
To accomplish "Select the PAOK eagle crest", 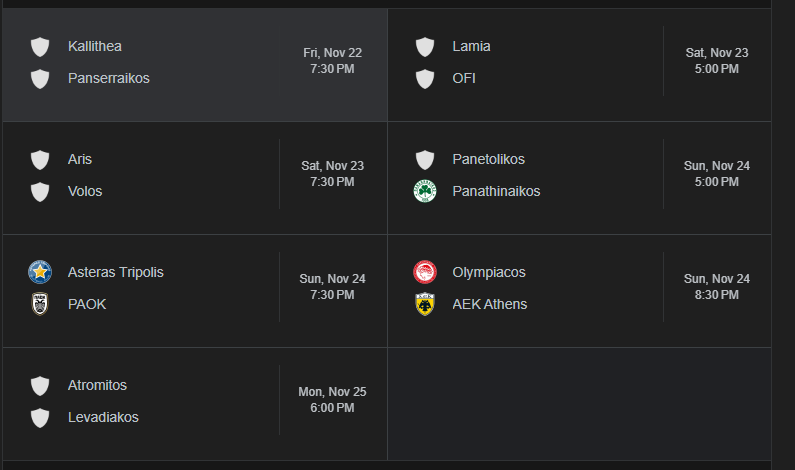I will point(40,304).
